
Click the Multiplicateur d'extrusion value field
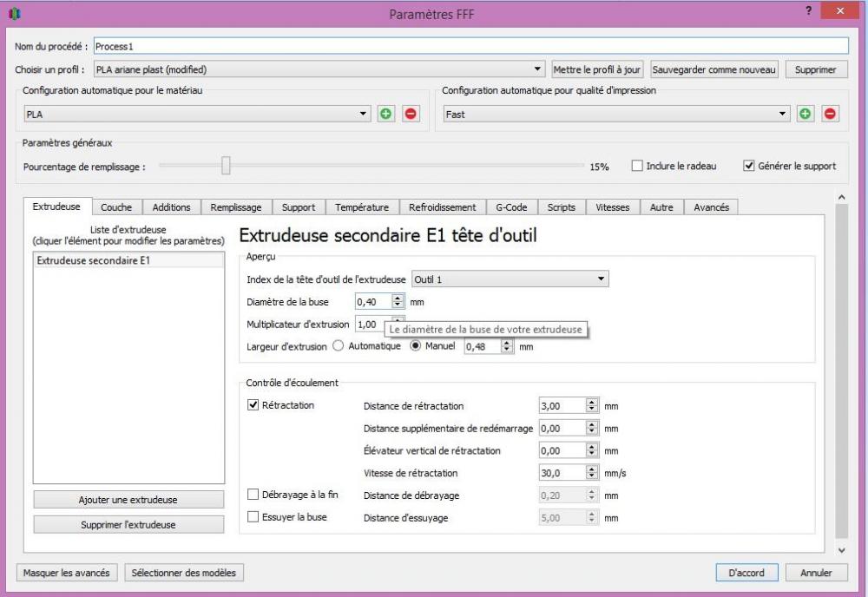click(x=371, y=325)
